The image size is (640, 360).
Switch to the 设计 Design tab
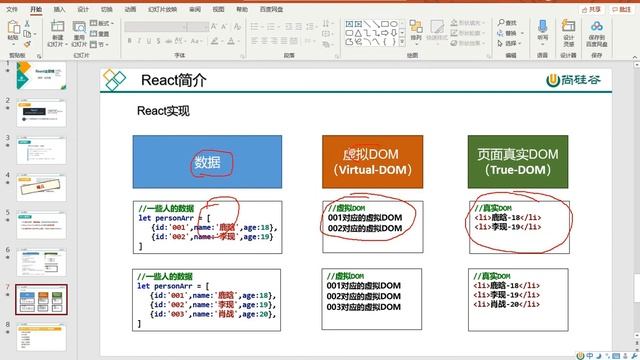83,9
